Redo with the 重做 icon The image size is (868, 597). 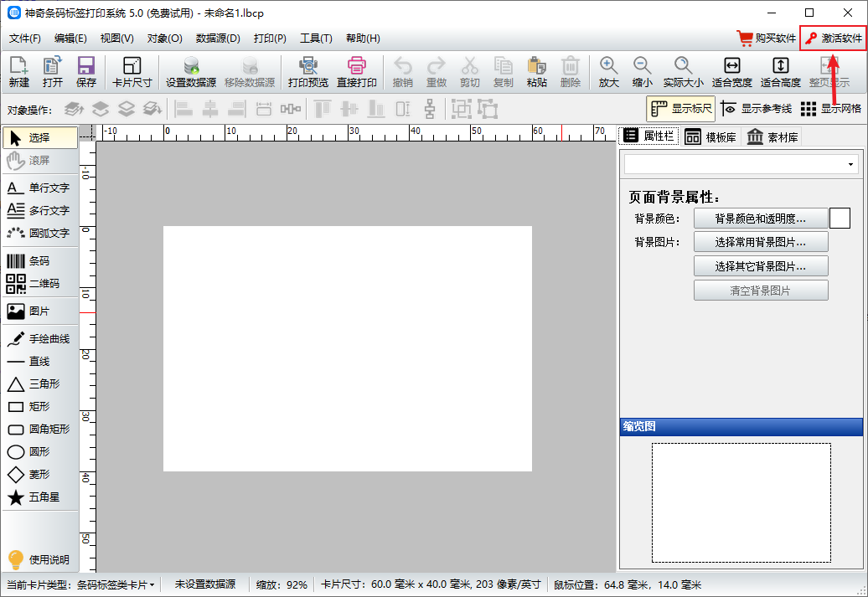point(437,72)
